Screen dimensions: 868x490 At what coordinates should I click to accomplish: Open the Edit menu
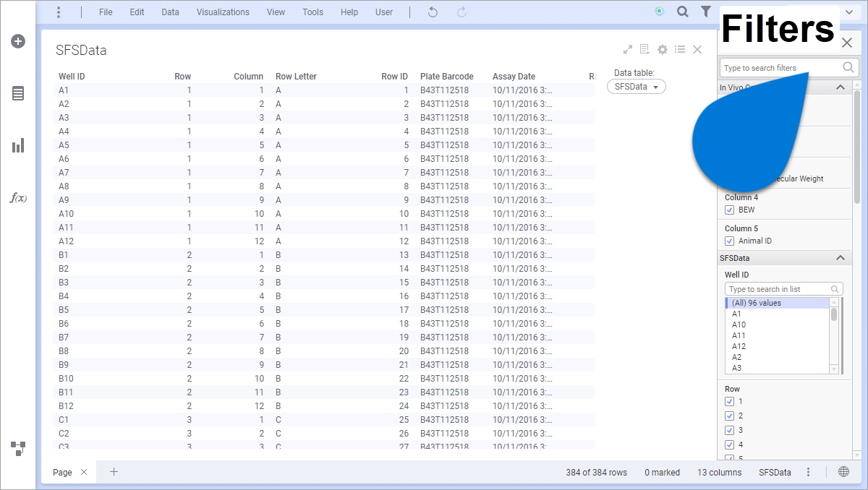tap(137, 12)
